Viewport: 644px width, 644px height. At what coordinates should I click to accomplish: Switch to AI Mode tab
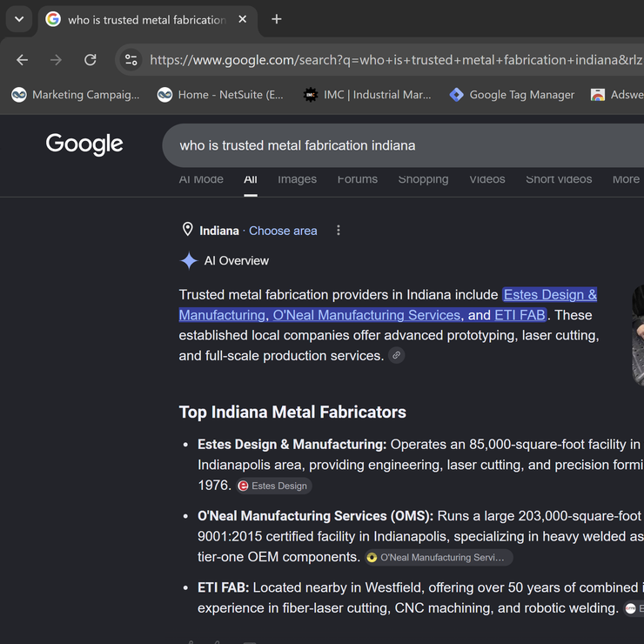[201, 179]
